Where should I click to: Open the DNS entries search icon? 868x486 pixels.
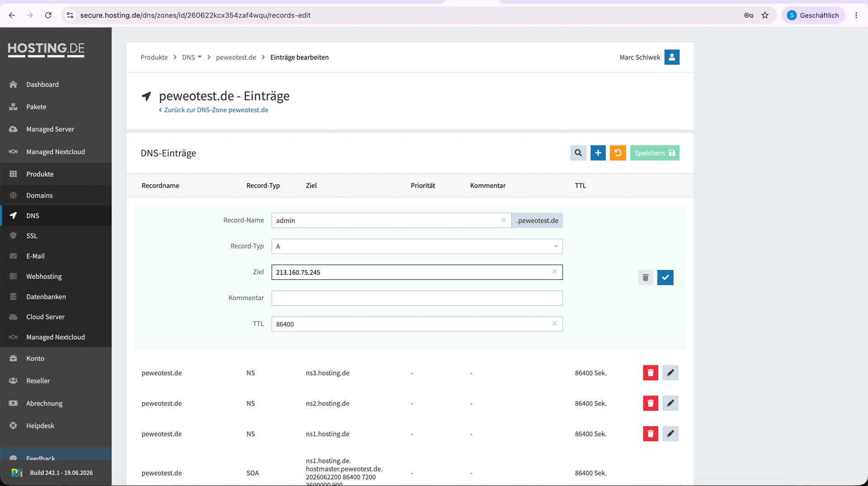pyautogui.click(x=578, y=153)
